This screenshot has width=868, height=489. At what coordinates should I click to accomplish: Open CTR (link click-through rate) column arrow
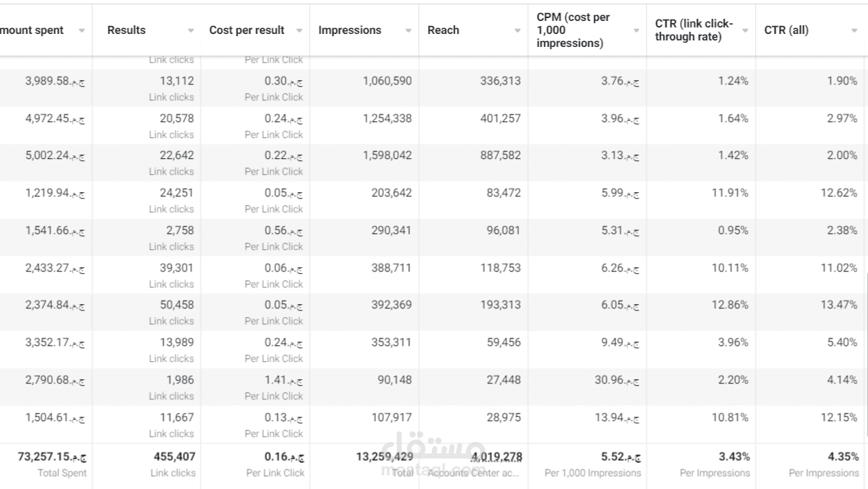[x=745, y=30]
